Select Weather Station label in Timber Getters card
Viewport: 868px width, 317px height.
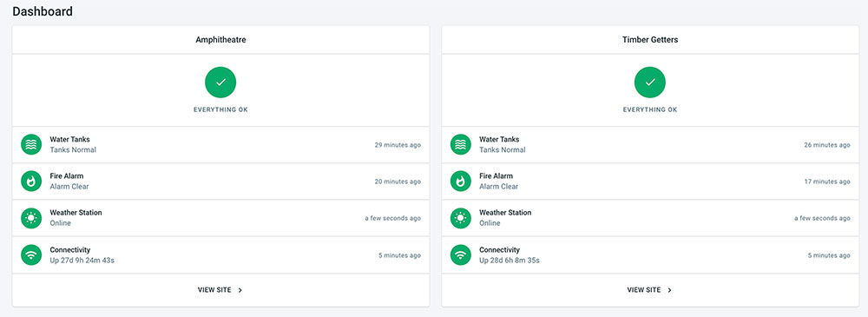point(505,213)
